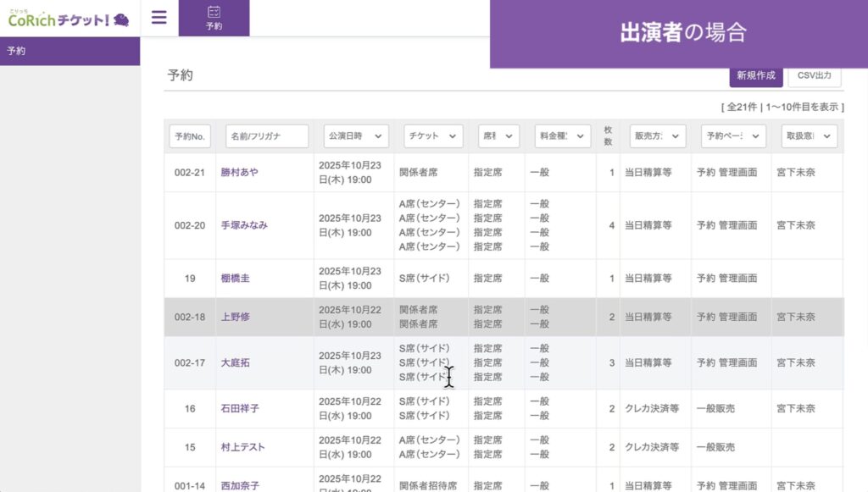
Task: Open the 料金種別 dropdown filter
Action: point(560,136)
